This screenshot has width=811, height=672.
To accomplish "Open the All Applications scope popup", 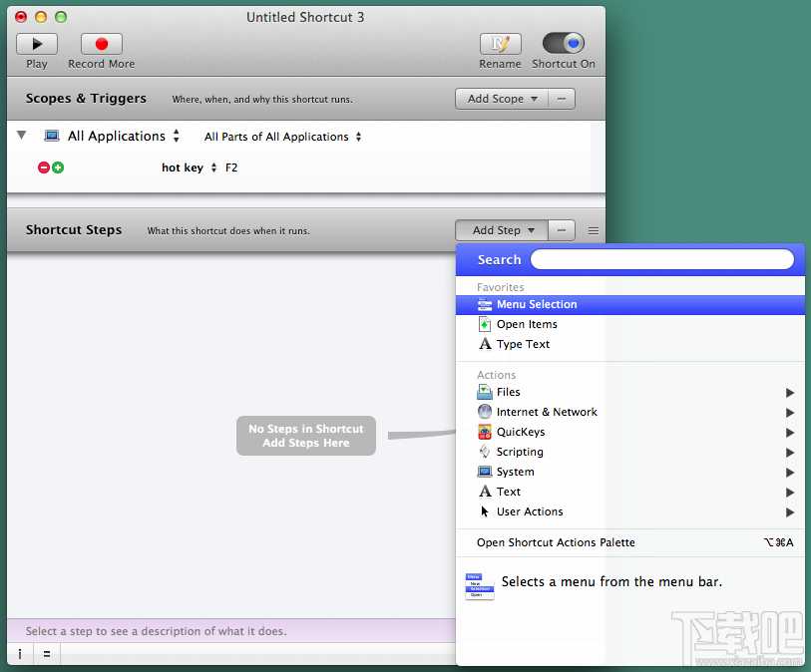I will click(124, 136).
